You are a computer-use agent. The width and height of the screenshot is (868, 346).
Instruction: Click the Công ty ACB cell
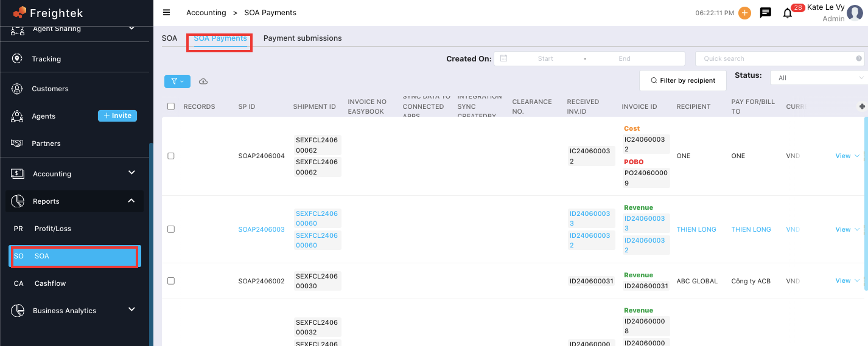pyautogui.click(x=751, y=281)
